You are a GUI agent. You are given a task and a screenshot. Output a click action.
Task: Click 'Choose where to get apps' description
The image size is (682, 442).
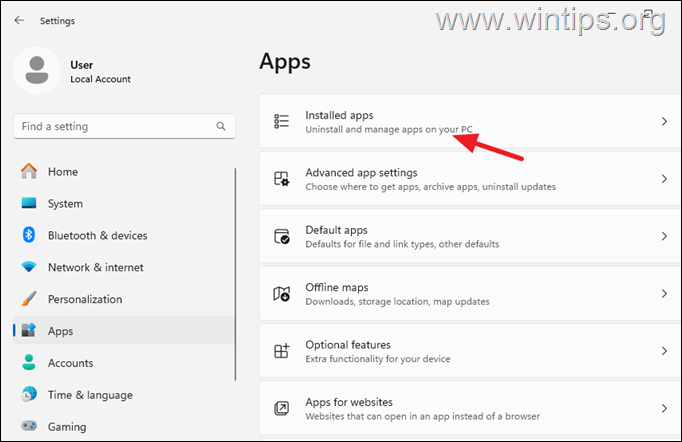tap(431, 187)
